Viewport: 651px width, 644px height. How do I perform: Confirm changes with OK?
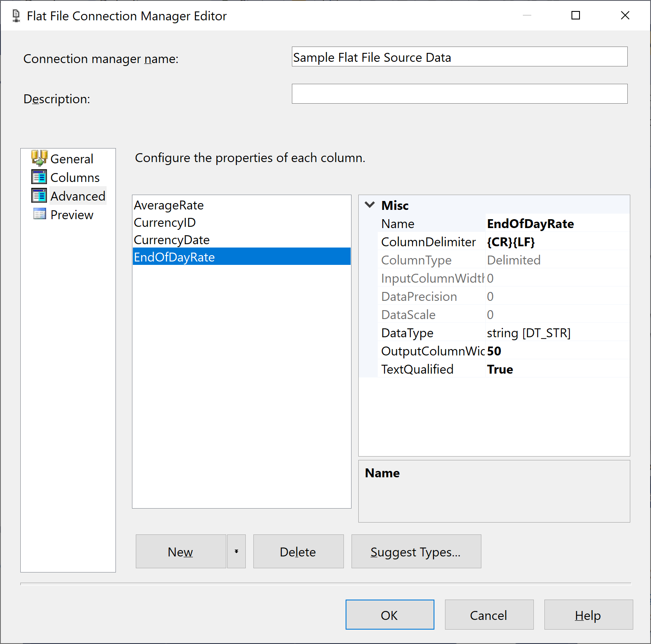click(390, 614)
